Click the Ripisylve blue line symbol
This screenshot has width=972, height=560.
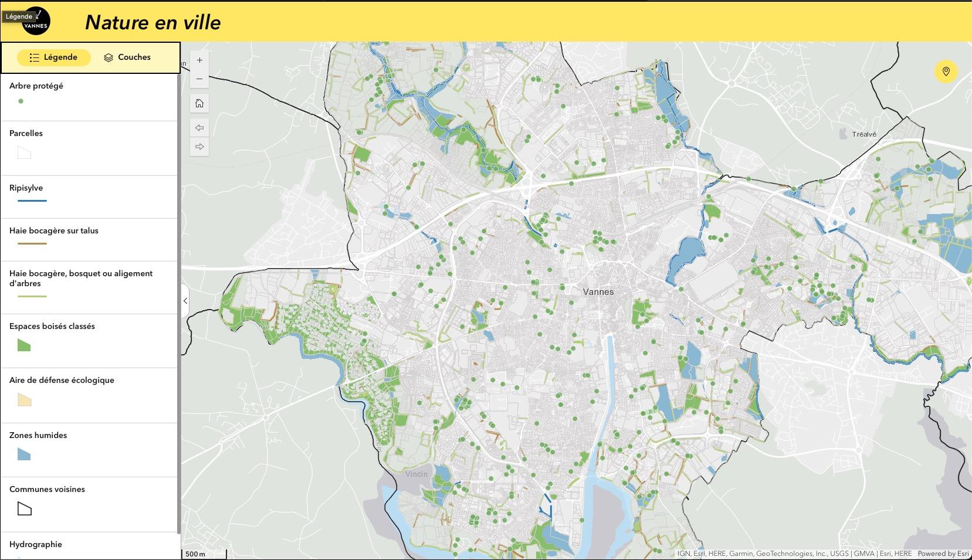pyautogui.click(x=32, y=201)
